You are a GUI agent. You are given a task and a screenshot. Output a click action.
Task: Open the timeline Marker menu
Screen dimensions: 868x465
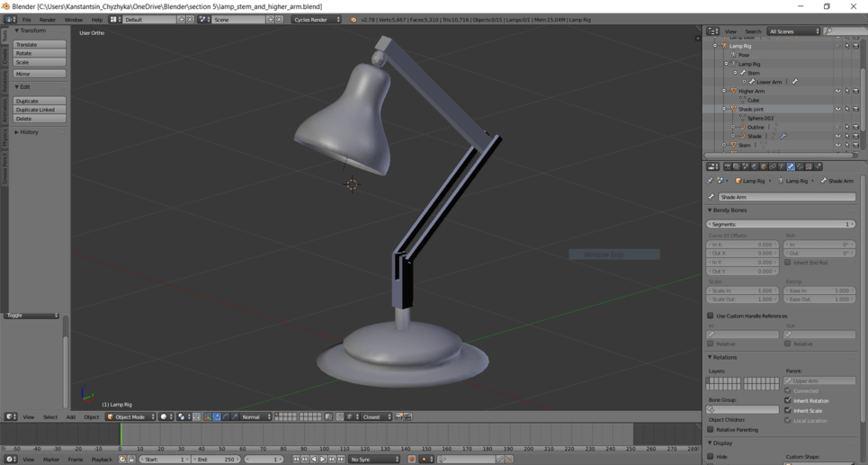pos(51,460)
